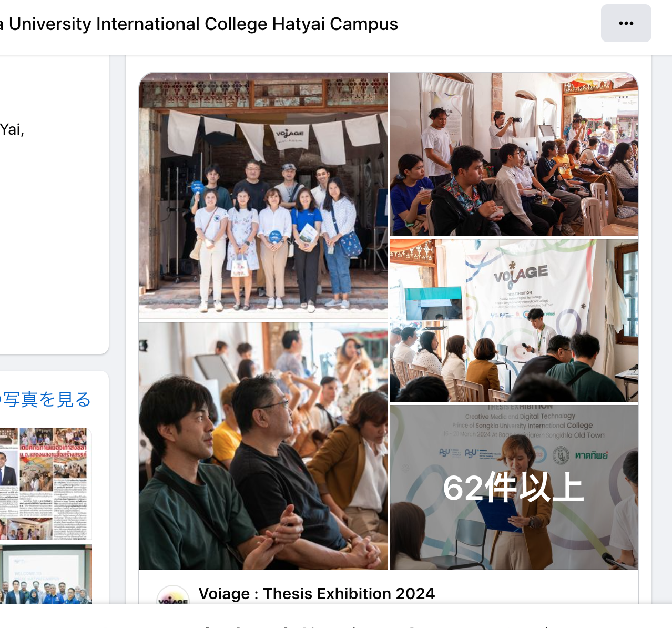Open the seated audience photo at top right
This screenshot has height=628, width=672.
point(514,154)
